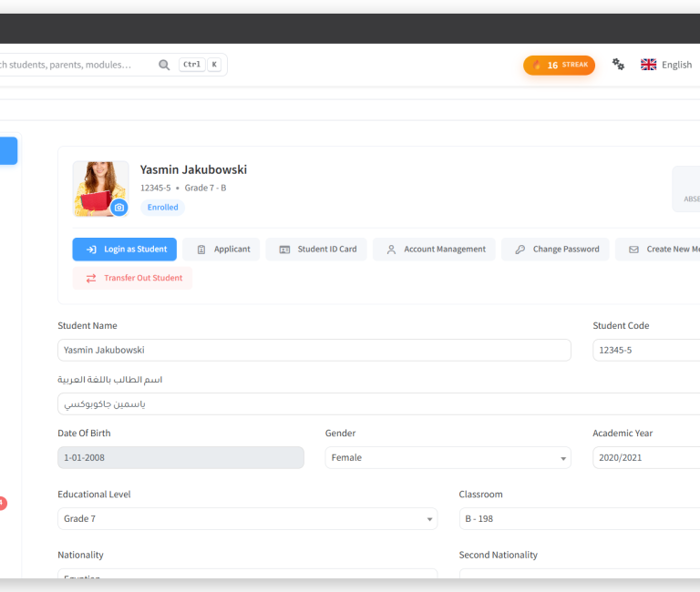Click the 16 Streak badge
700x592 pixels.
(559, 66)
